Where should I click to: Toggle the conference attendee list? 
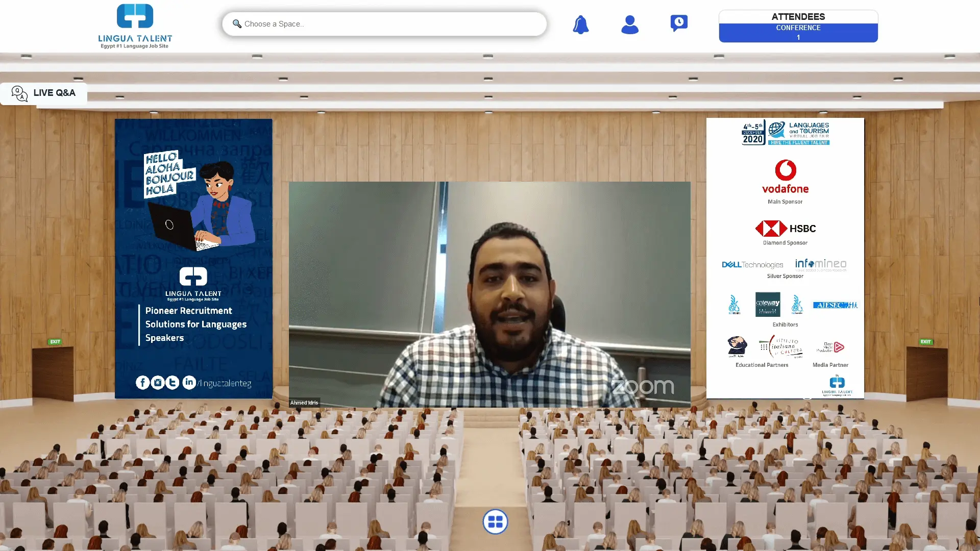point(798,32)
